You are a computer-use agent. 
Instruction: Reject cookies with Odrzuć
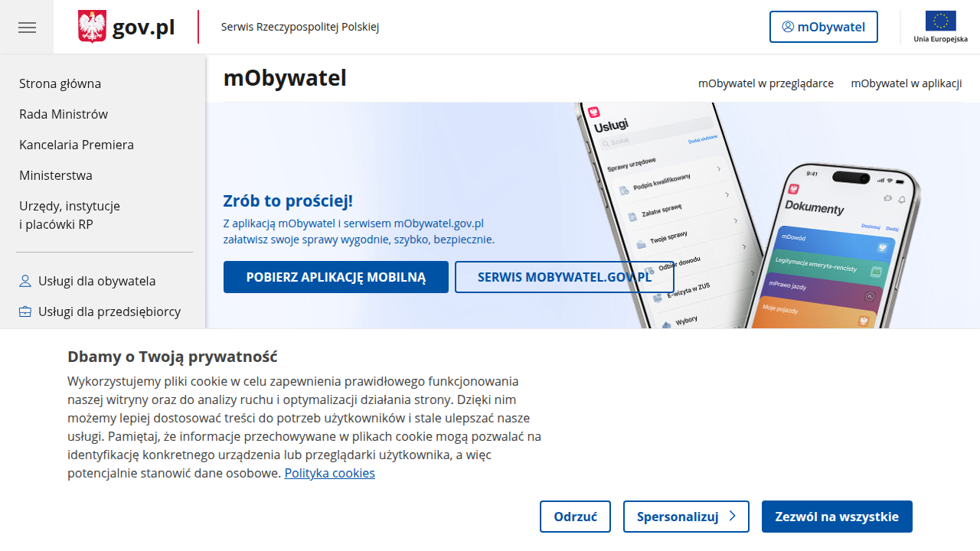coord(575,517)
